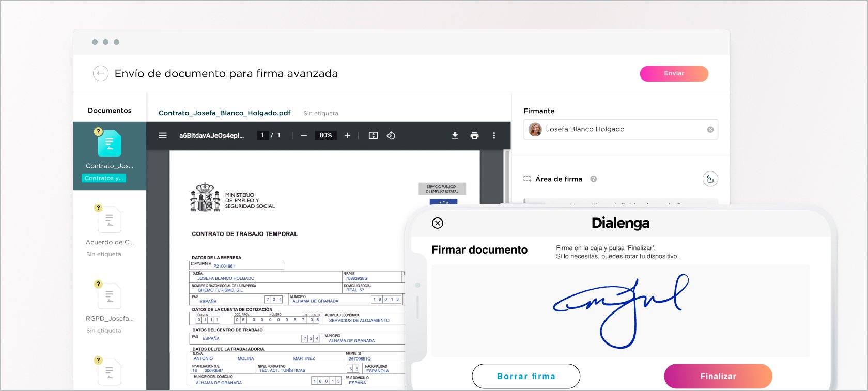This screenshot has width=868, height=391.
Task: Click the Área de firma dashed-box icon
Action: click(x=527, y=179)
